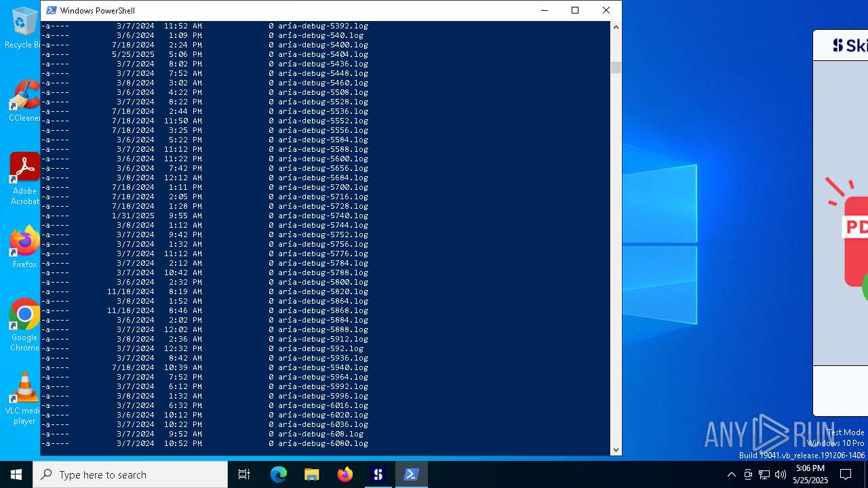Click the PowerShell scroll-down arrow
Viewport: 868px width, 488px height.
click(616, 449)
